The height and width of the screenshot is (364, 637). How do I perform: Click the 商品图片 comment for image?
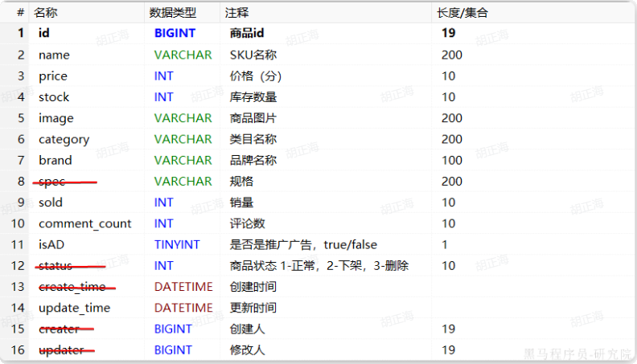pyautogui.click(x=254, y=118)
